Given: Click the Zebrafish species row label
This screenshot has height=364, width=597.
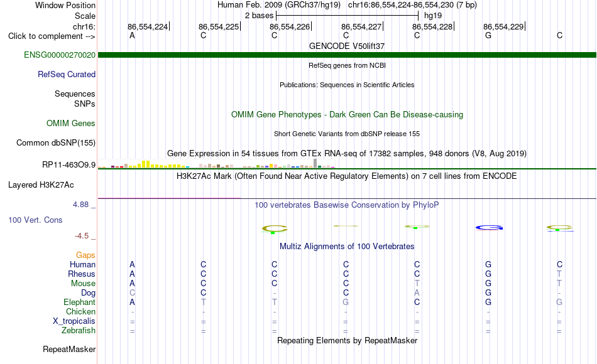Looking at the screenshot, I should pos(79,330).
